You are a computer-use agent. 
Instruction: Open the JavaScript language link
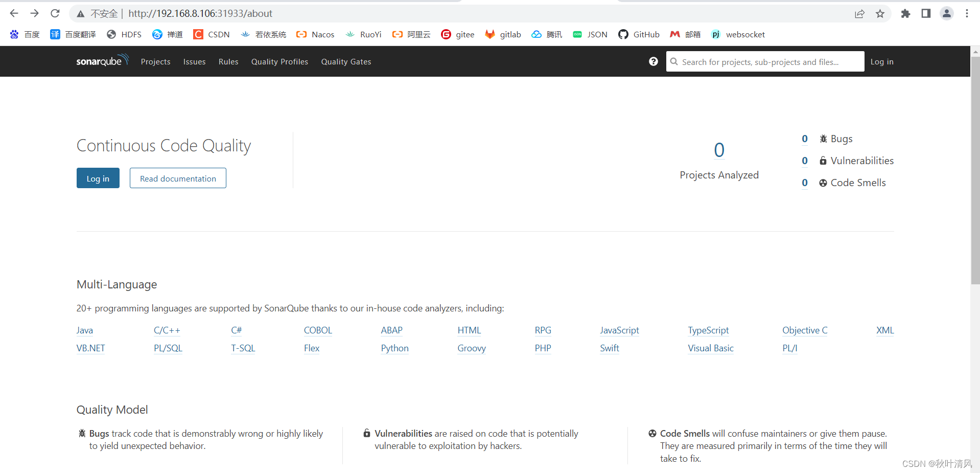(x=620, y=330)
